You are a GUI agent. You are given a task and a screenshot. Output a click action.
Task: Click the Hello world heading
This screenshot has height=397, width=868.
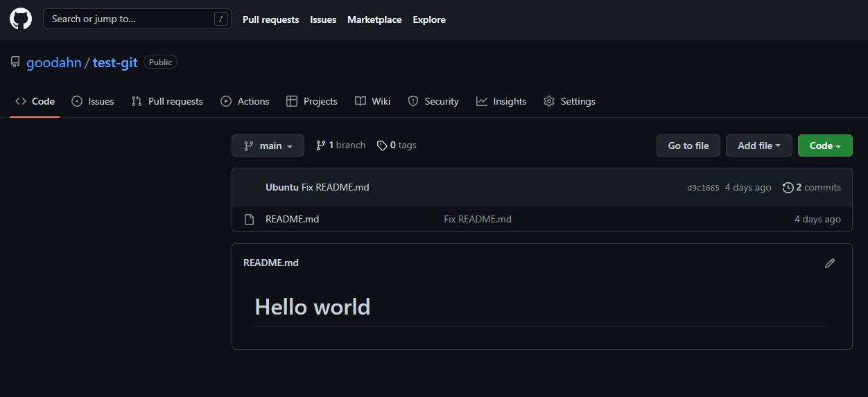tap(313, 306)
